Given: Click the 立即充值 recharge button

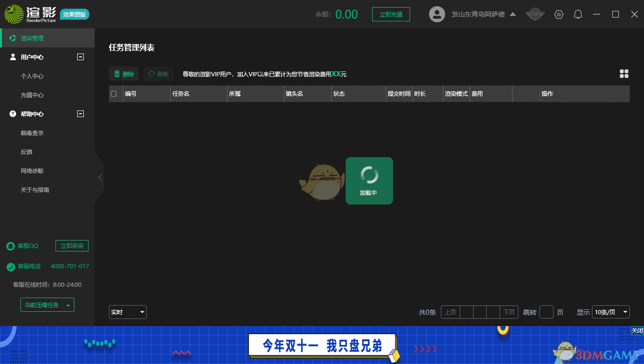Looking at the screenshot, I should coord(391,14).
